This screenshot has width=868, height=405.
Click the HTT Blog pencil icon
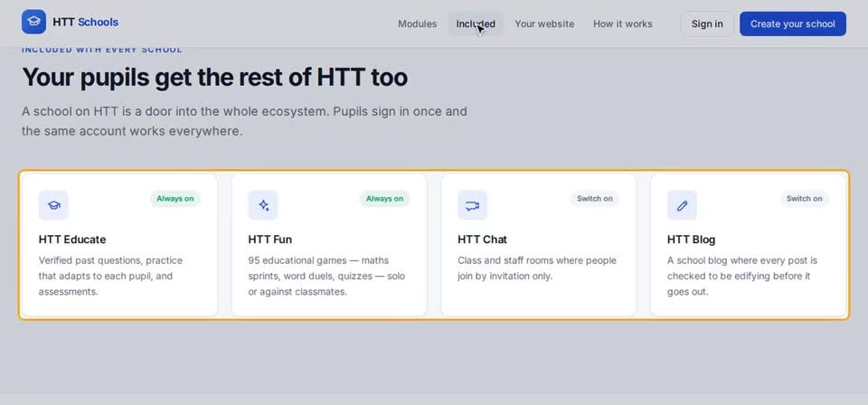(x=682, y=205)
